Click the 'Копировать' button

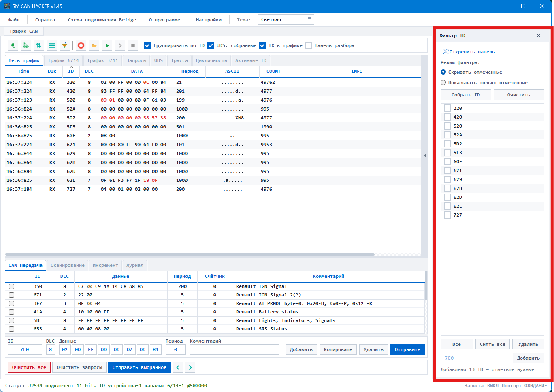click(x=338, y=349)
